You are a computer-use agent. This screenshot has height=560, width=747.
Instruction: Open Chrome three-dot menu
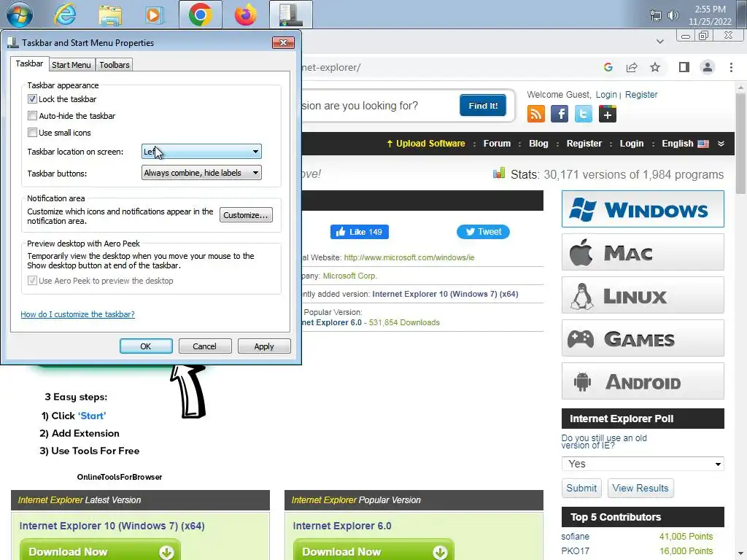731,67
